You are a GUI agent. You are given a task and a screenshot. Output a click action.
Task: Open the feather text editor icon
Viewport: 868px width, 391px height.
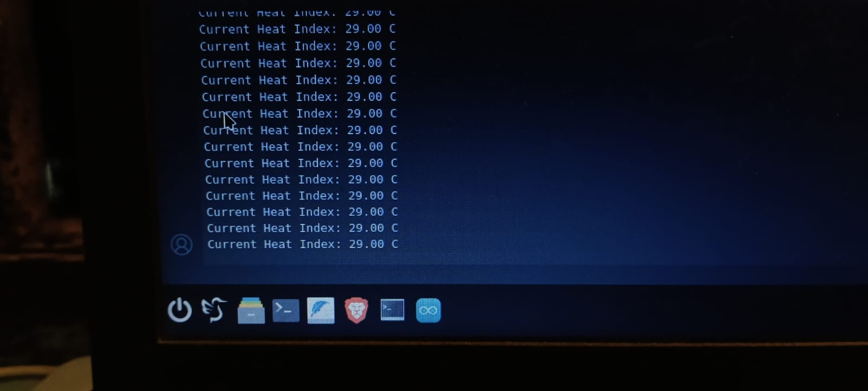point(321,310)
